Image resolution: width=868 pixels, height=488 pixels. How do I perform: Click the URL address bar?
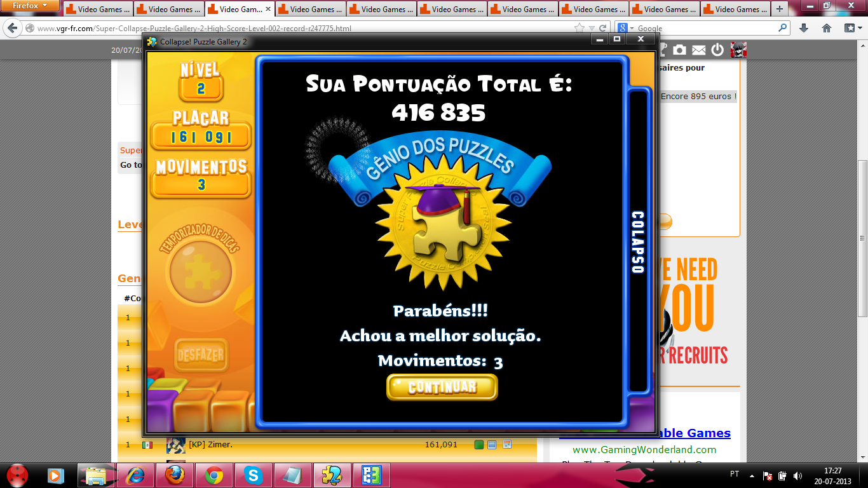(299, 28)
